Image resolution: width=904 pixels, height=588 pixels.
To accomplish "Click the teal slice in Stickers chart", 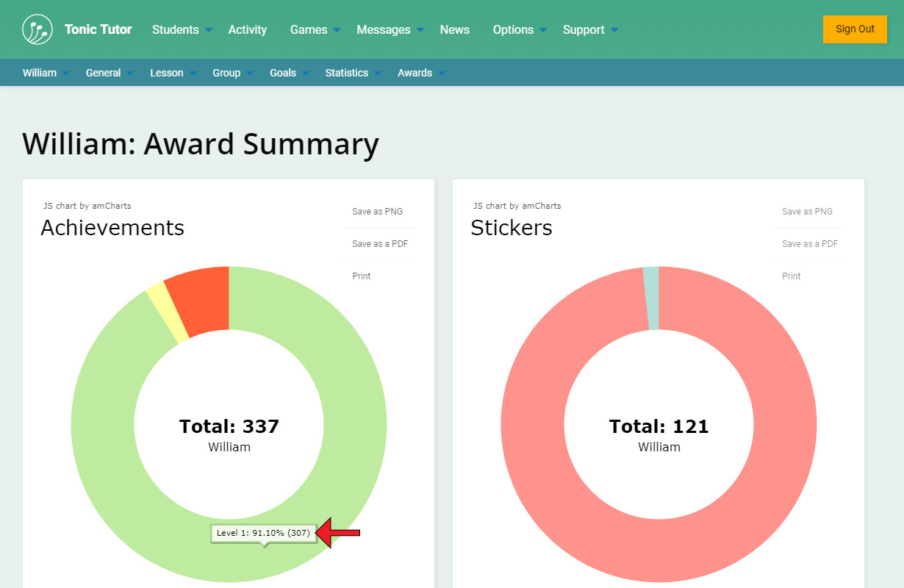I will [651, 298].
